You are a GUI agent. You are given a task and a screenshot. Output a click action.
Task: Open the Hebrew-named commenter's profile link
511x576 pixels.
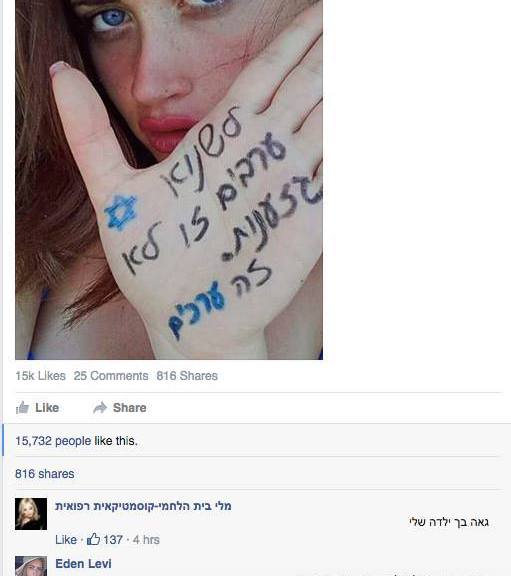tap(143, 506)
